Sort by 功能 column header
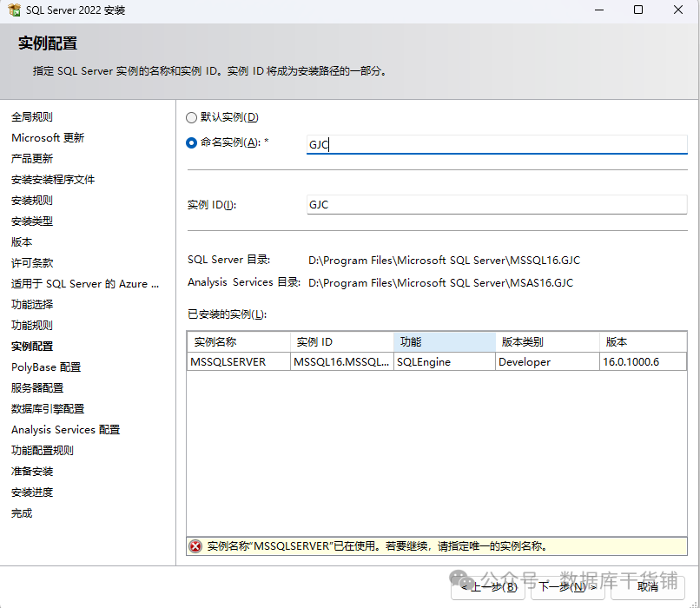 click(445, 342)
